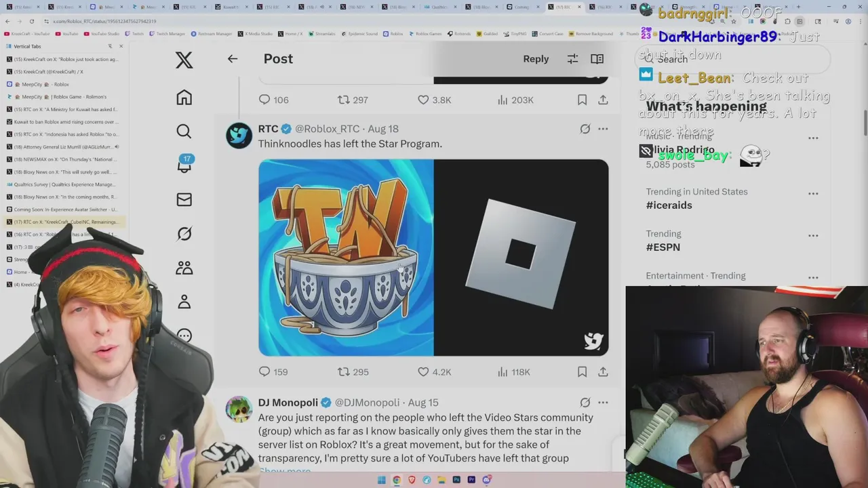Image resolution: width=868 pixels, height=488 pixels.
Task: Open DJ Monopoli profile name
Action: (288, 403)
